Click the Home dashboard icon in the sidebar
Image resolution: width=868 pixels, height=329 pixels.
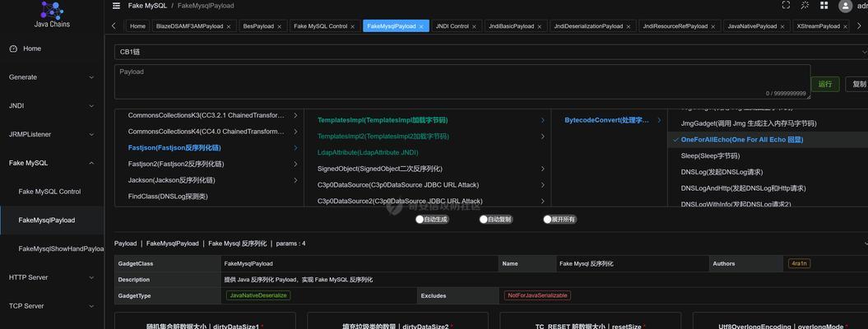[x=13, y=49]
